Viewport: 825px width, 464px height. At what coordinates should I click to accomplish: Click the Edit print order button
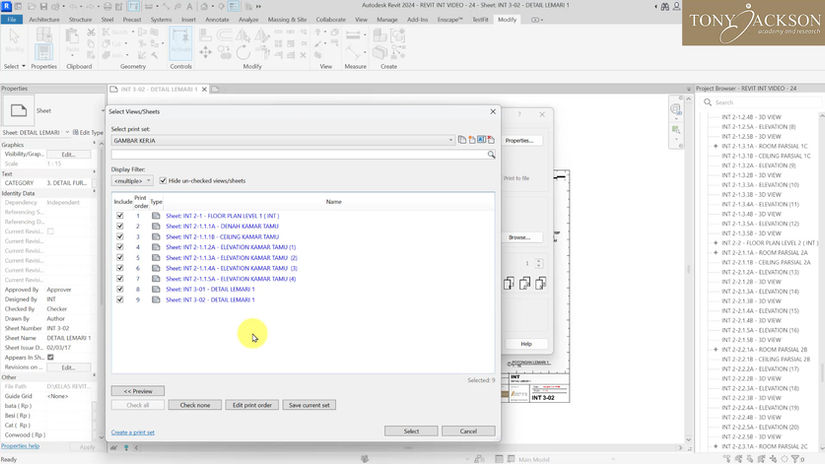pyautogui.click(x=252, y=405)
